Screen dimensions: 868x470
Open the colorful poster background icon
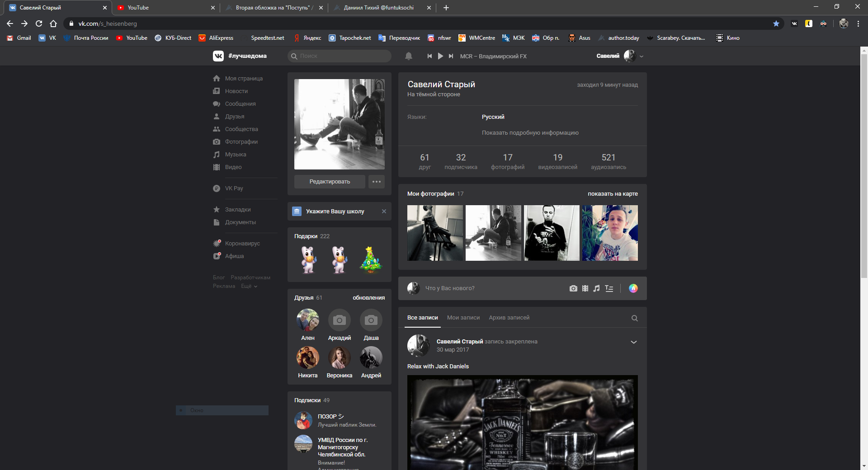(633, 288)
